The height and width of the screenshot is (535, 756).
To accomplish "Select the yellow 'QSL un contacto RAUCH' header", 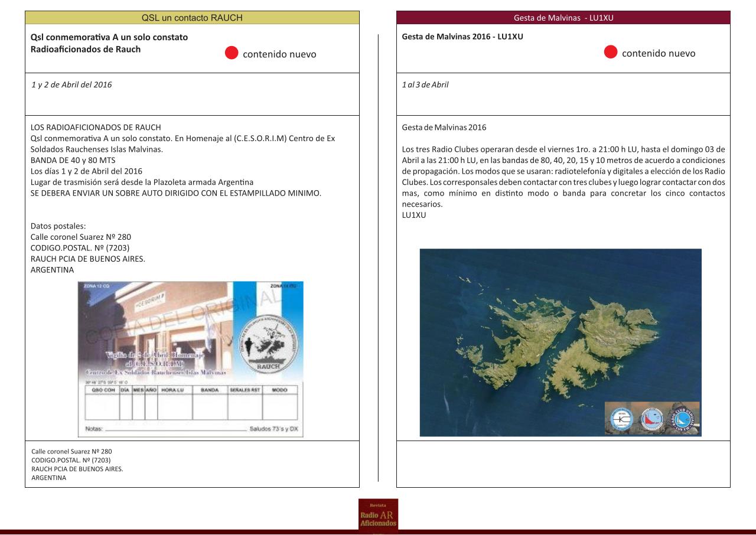I will (x=192, y=18).
